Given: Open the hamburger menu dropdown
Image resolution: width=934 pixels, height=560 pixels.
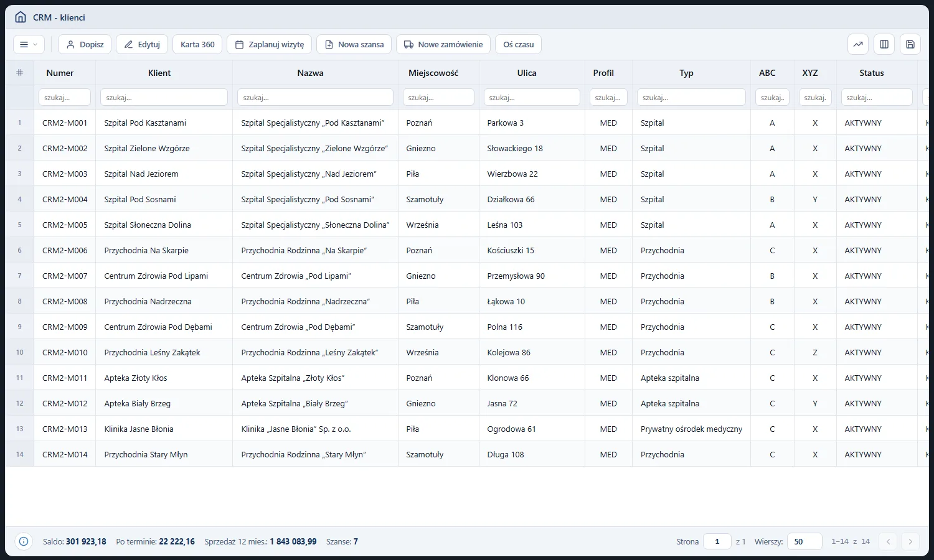Looking at the screenshot, I should pyautogui.click(x=29, y=44).
